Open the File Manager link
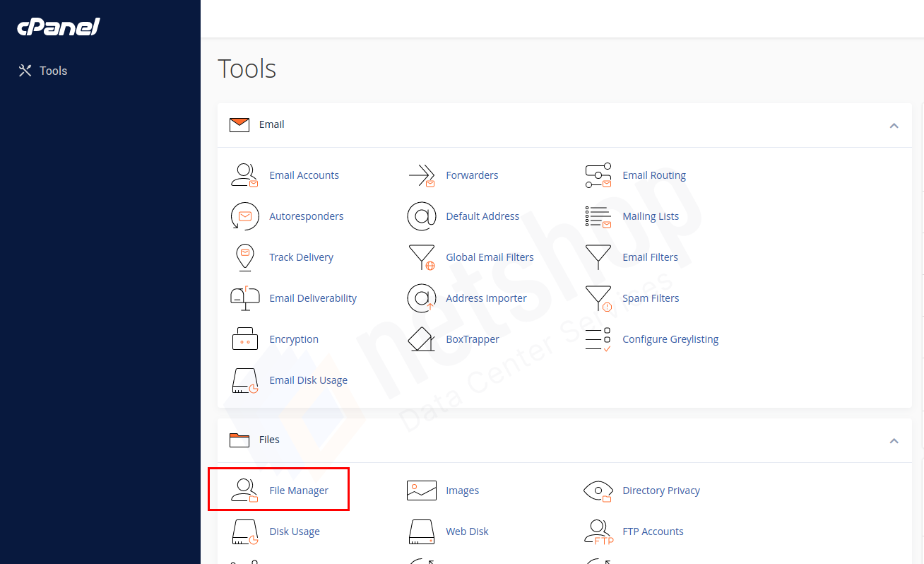Screen dimensions: 924x564 point(299,490)
